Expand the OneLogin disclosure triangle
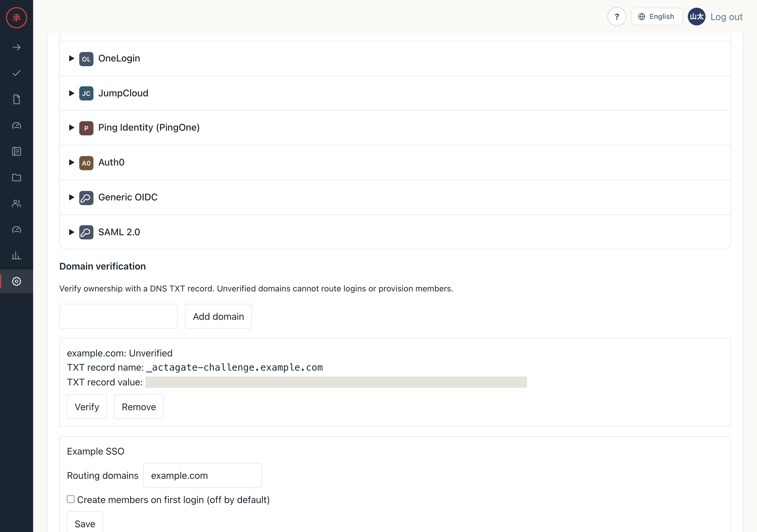 (x=71, y=59)
